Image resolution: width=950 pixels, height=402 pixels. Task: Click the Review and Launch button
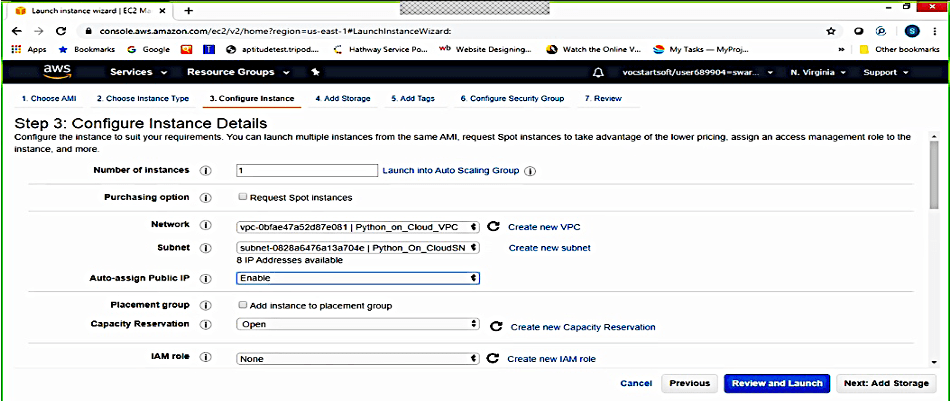(x=776, y=383)
